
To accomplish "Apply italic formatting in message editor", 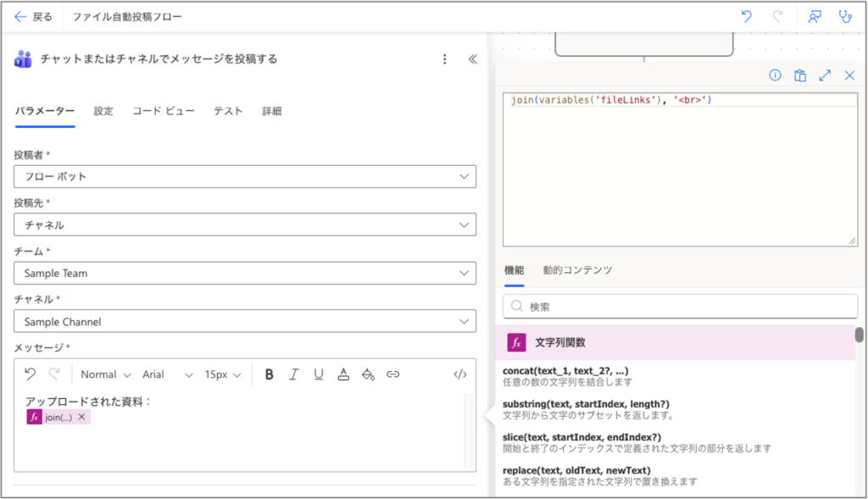I will [294, 374].
